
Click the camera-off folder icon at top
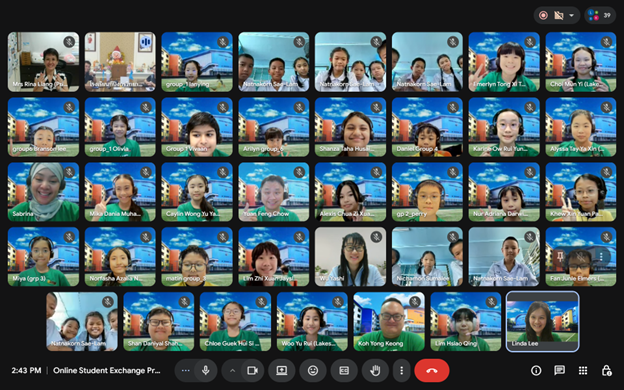(x=559, y=15)
